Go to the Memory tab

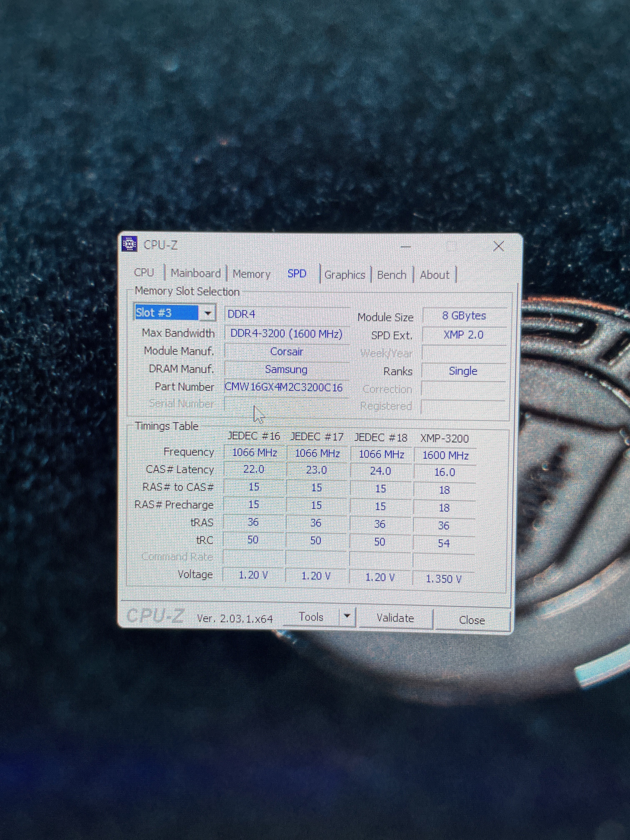click(251, 274)
